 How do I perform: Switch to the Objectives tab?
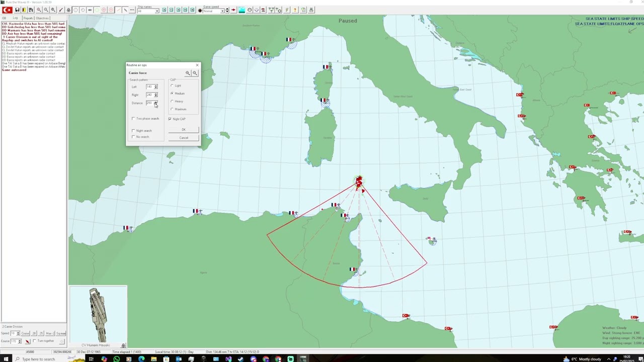[42, 18]
